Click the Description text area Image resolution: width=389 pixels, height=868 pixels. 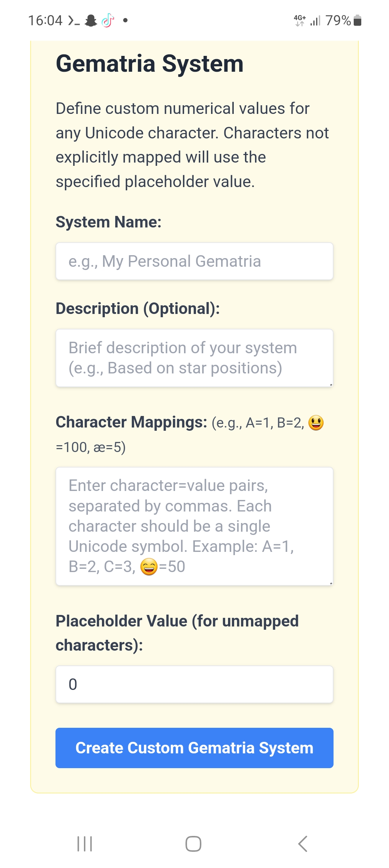coord(194,358)
